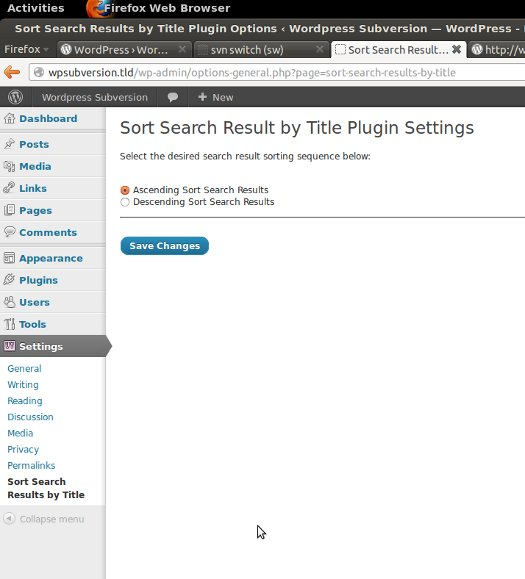Open the comments bubble icon in admin bar

point(172,97)
